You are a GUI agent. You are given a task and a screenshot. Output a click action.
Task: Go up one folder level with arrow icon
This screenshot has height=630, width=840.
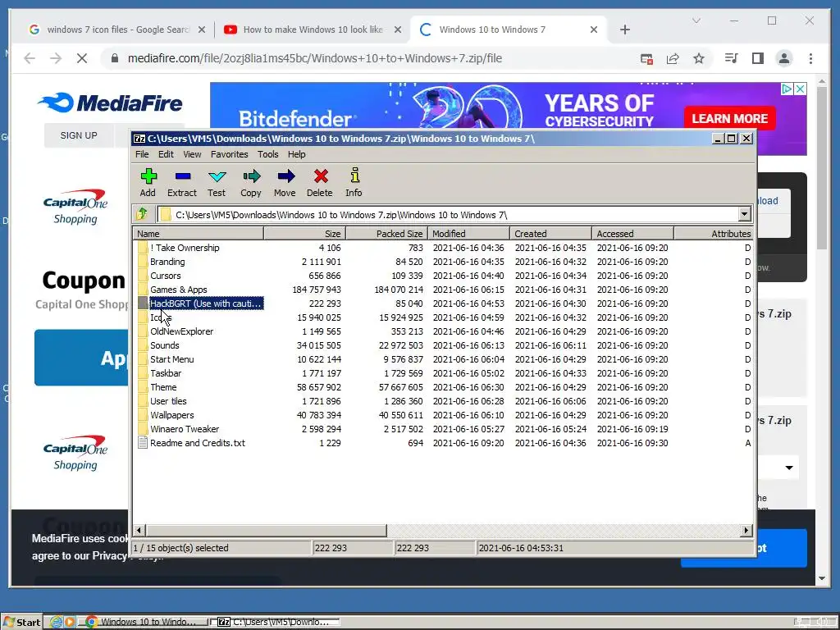(142, 214)
